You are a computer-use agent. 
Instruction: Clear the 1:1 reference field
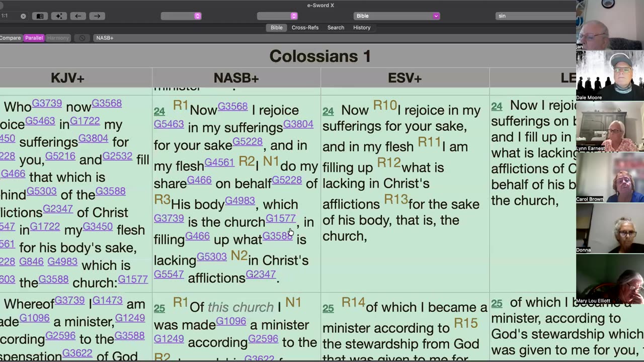(x=23, y=16)
